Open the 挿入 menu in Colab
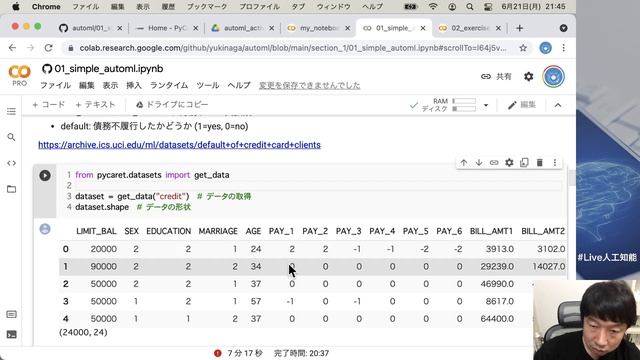This screenshot has height=360, width=640. click(134, 85)
